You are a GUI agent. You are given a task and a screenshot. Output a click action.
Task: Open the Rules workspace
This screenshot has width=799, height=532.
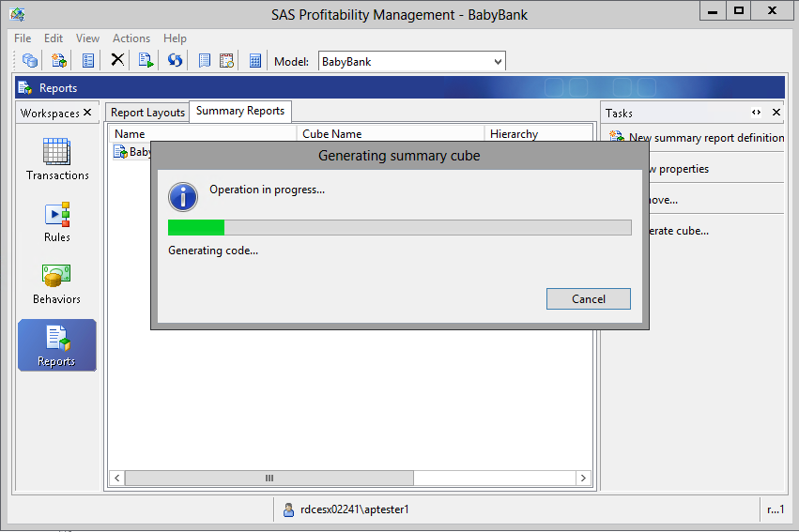(57, 221)
